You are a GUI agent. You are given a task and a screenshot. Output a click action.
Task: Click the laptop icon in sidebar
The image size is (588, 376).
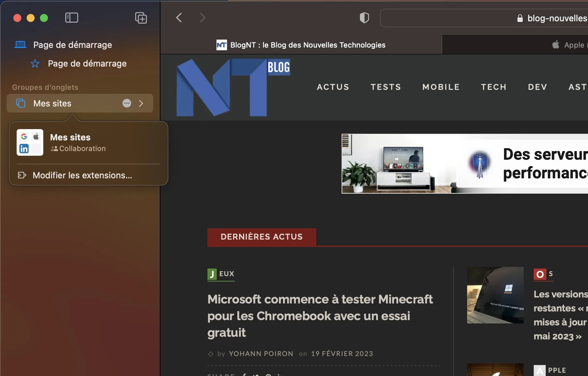pyautogui.click(x=20, y=45)
